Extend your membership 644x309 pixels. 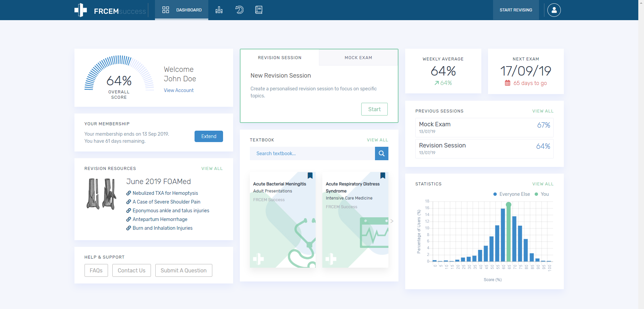tap(209, 136)
